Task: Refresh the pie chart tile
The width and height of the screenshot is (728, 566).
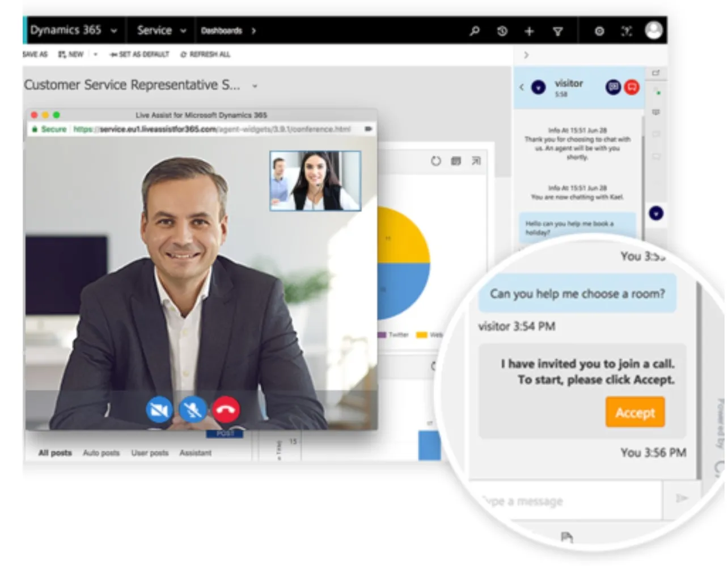Action: pos(435,161)
